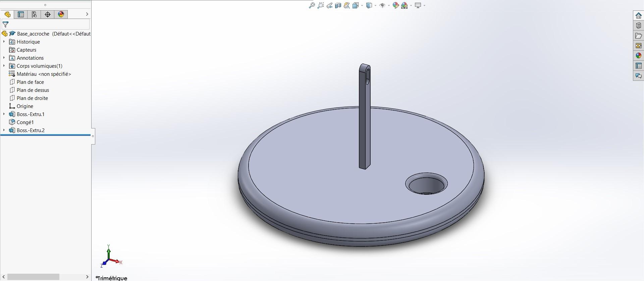Open the Design Library pane
644x281 pixels.
click(639, 25)
